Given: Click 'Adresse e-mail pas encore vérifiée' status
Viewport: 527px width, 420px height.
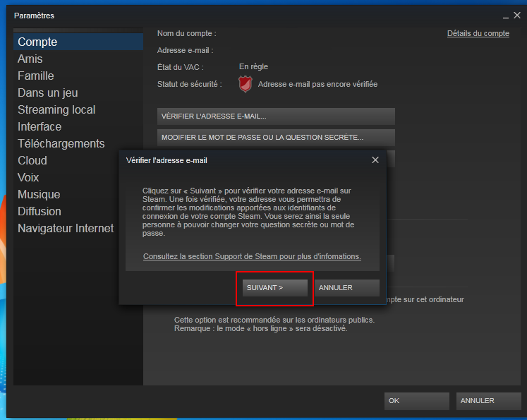Looking at the screenshot, I should pyautogui.click(x=317, y=84).
